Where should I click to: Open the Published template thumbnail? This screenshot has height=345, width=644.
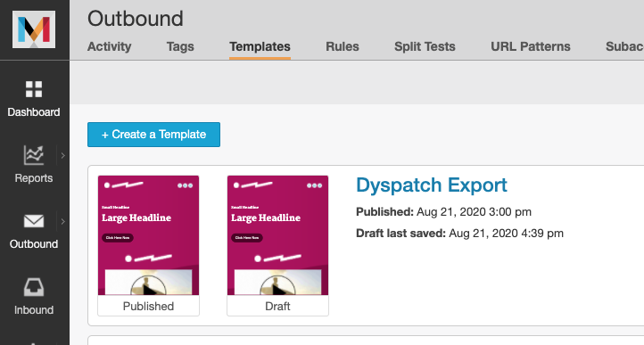(x=148, y=235)
